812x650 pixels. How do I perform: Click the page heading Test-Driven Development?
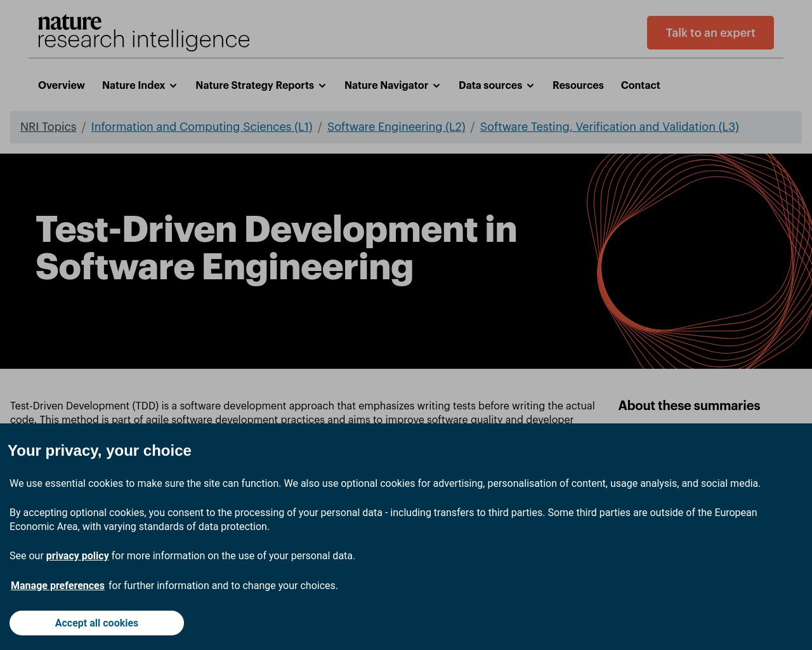[276, 248]
